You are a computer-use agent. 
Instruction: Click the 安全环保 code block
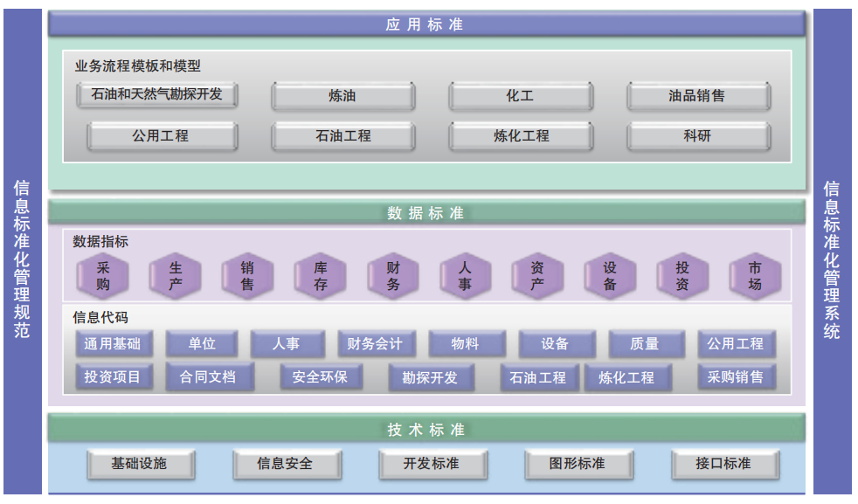320,377
